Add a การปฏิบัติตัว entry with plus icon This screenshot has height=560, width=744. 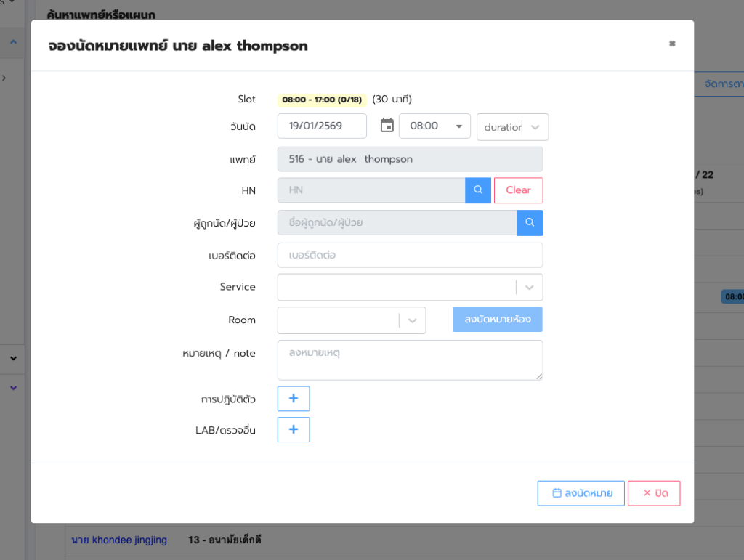point(294,399)
